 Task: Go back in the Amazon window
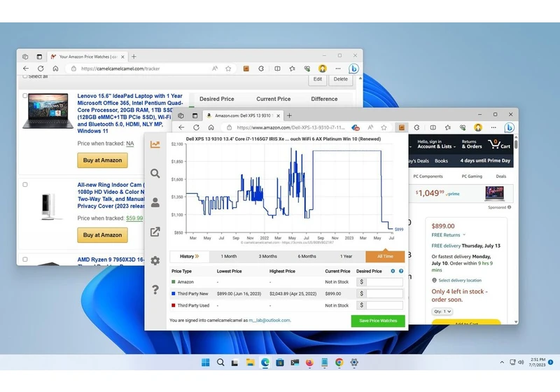click(x=181, y=127)
